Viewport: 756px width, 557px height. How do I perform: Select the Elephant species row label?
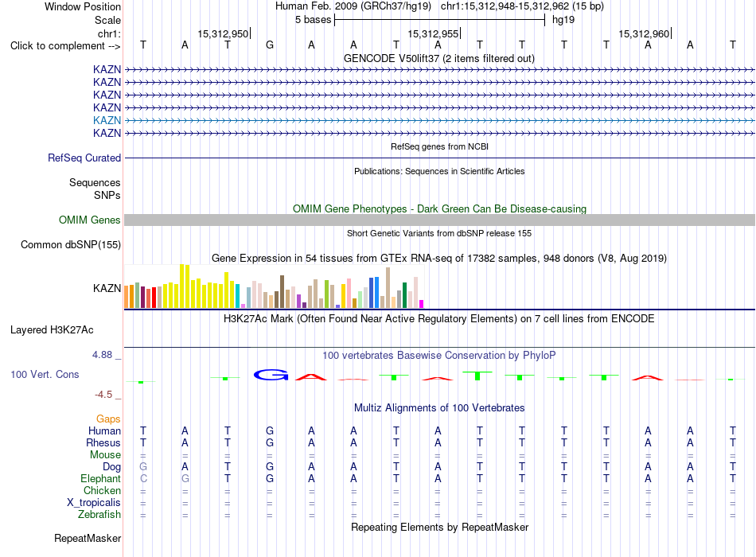pos(101,478)
